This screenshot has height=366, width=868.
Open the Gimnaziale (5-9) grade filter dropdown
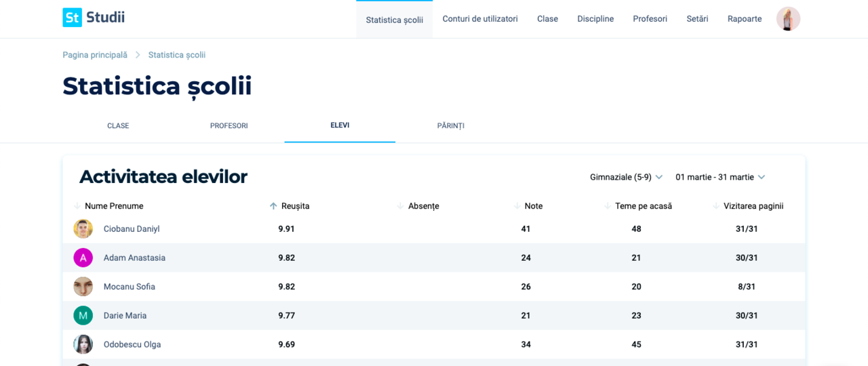[x=626, y=177]
